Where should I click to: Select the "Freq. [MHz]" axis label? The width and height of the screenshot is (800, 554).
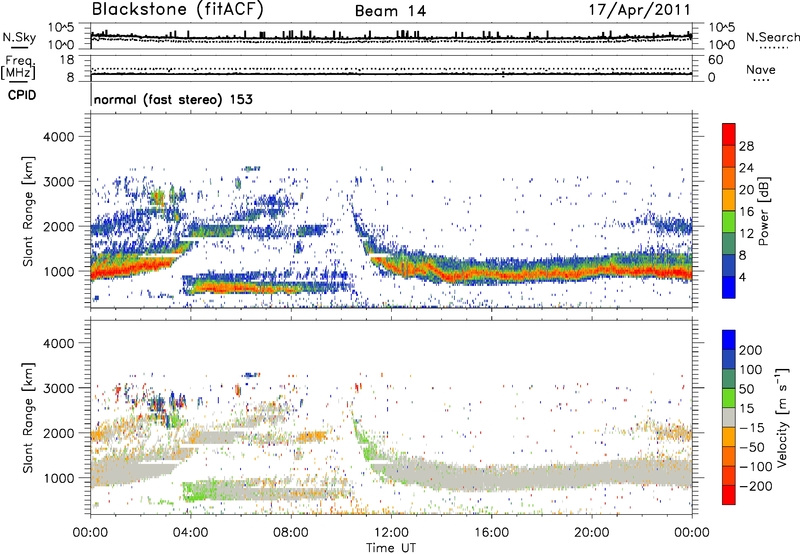[x=19, y=68]
